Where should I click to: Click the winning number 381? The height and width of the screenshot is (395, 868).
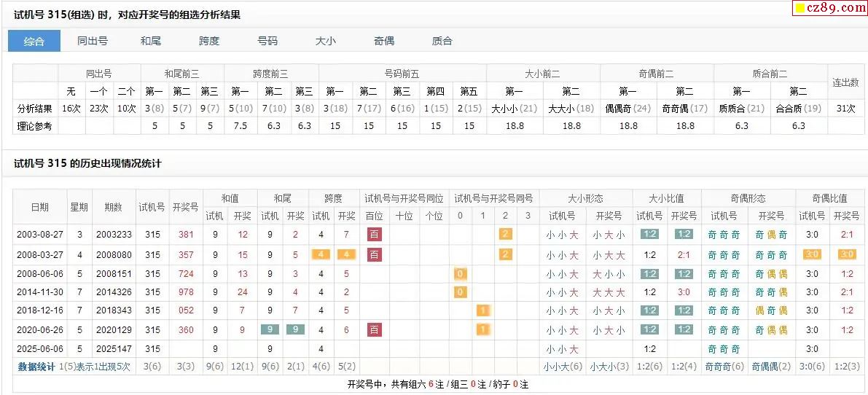tap(185, 235)
